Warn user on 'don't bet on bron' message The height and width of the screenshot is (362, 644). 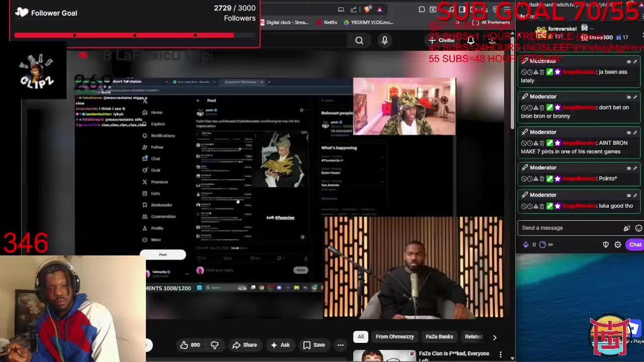tap(535, 108)
